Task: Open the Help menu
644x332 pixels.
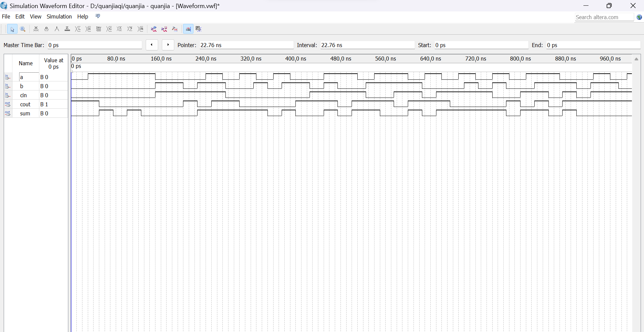Action: [82, 16]
